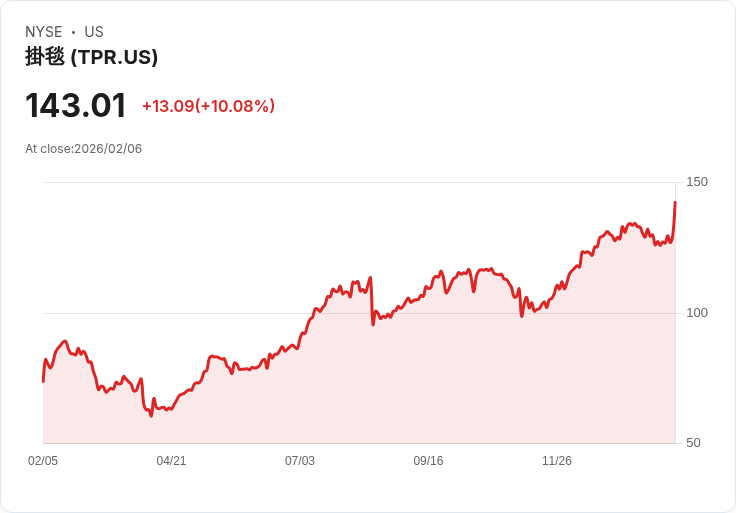Click the 100 y-axis label

click(x=697, y=313)
